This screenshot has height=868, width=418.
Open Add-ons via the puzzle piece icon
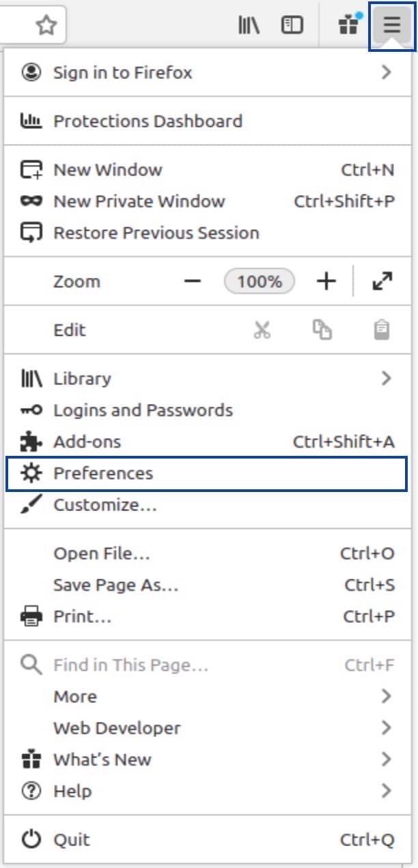click(x=30, y=442)
